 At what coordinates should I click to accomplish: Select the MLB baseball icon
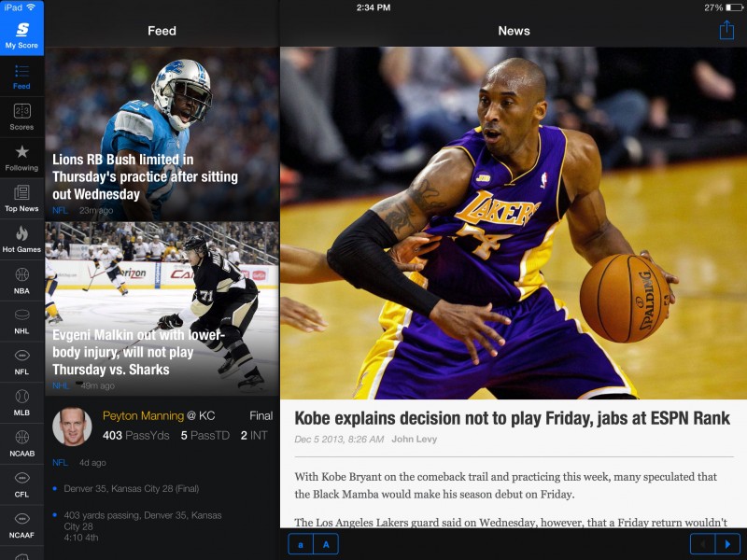[21, 403]
